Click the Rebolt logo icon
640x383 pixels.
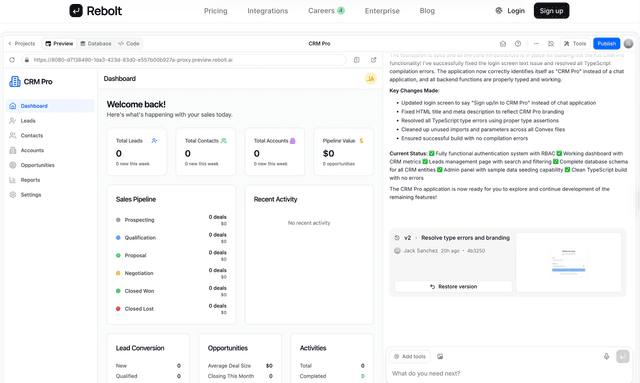76,11
